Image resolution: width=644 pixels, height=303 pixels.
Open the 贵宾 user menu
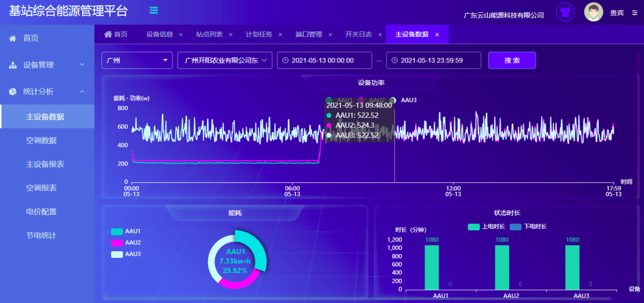[x=617, y=13]
